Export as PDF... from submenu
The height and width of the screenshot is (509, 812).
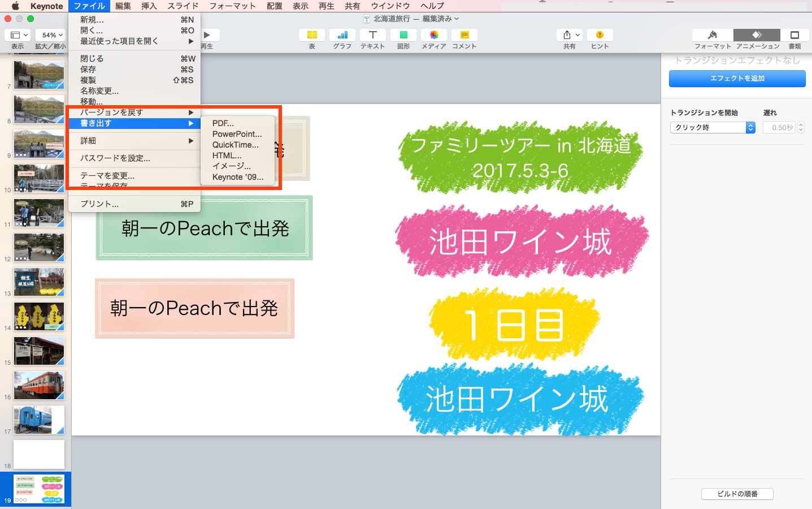238,123
